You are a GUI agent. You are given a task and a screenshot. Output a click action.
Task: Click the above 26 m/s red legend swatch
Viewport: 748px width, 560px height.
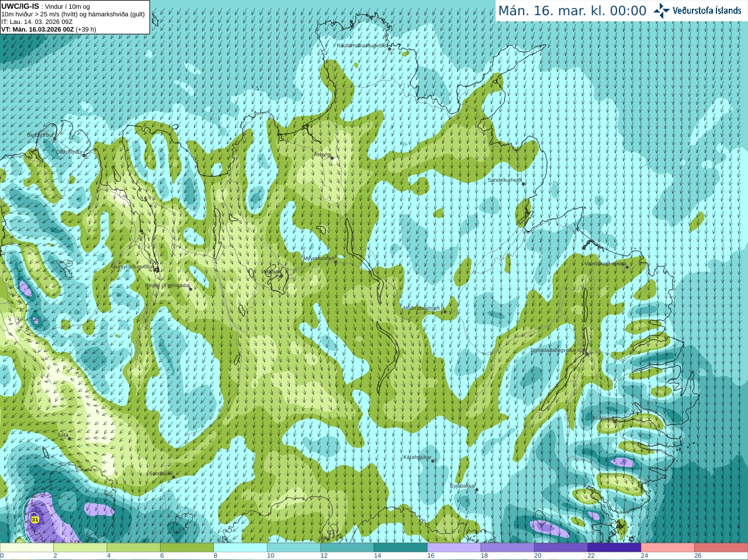click(x=721, y=548)
